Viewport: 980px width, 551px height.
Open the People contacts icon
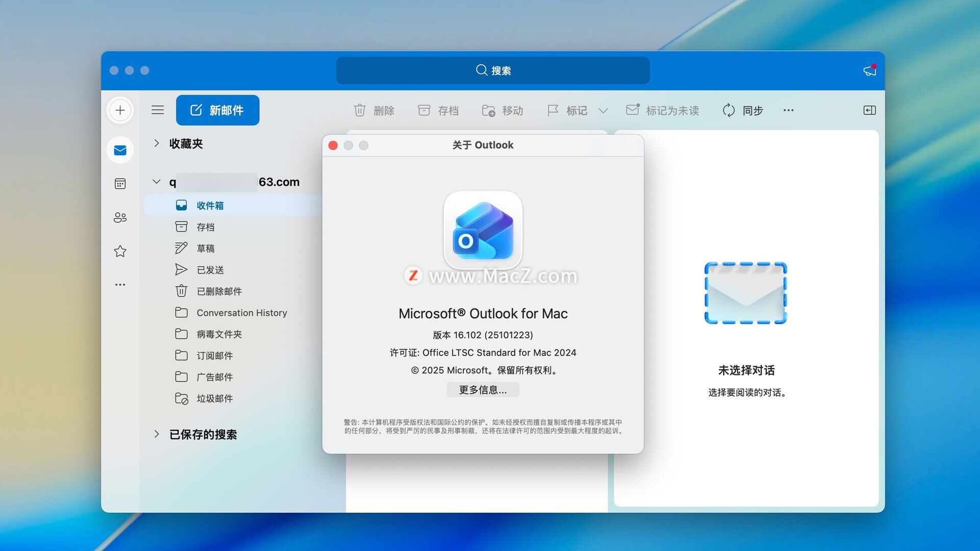tap(120, 217)
